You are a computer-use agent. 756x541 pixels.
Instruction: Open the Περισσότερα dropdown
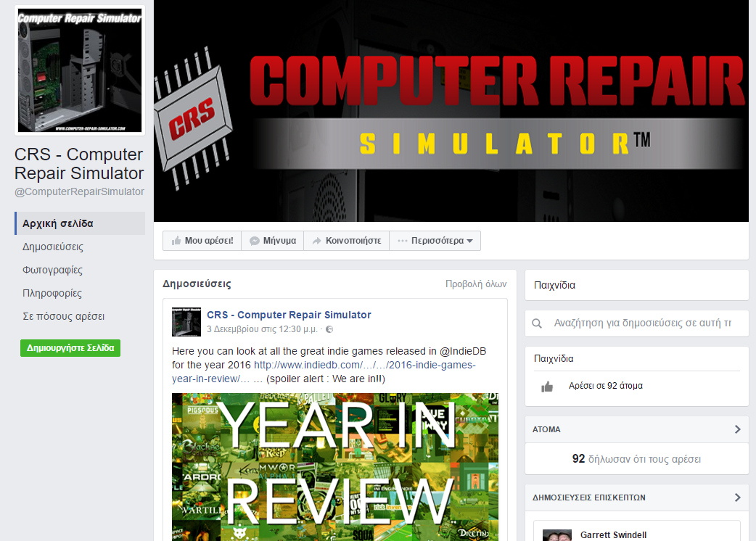435,241
